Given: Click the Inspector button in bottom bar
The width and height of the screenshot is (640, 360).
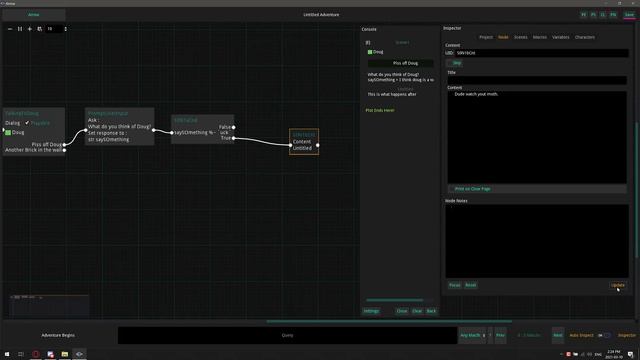Looking at the screenshot, I should [x=627, y=335].
